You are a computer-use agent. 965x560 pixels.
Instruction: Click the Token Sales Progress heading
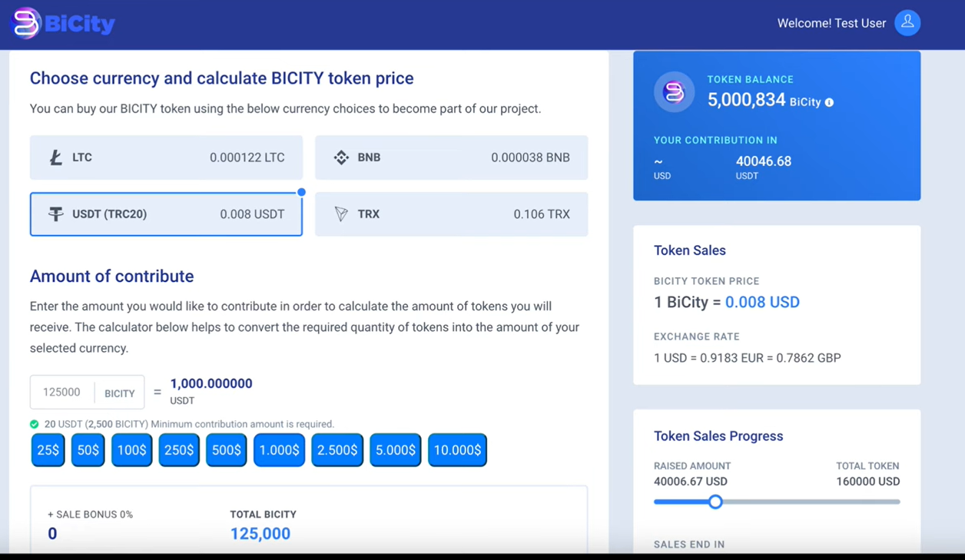(718, 436)
